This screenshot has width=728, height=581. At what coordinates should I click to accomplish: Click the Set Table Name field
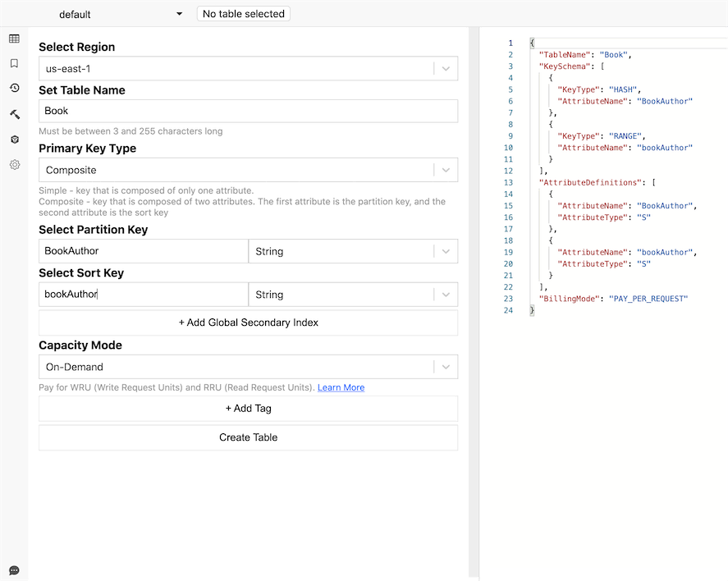click(248, 111)
